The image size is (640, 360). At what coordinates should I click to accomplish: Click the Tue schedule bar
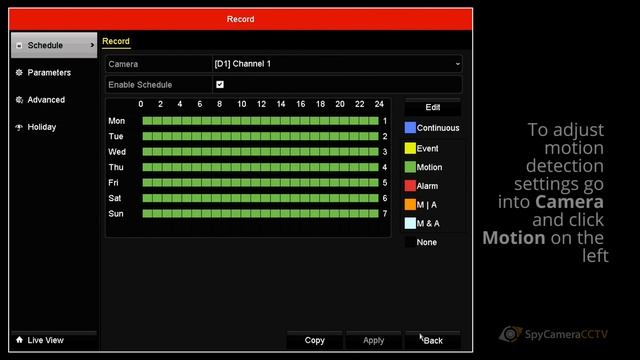pos(260,136)
